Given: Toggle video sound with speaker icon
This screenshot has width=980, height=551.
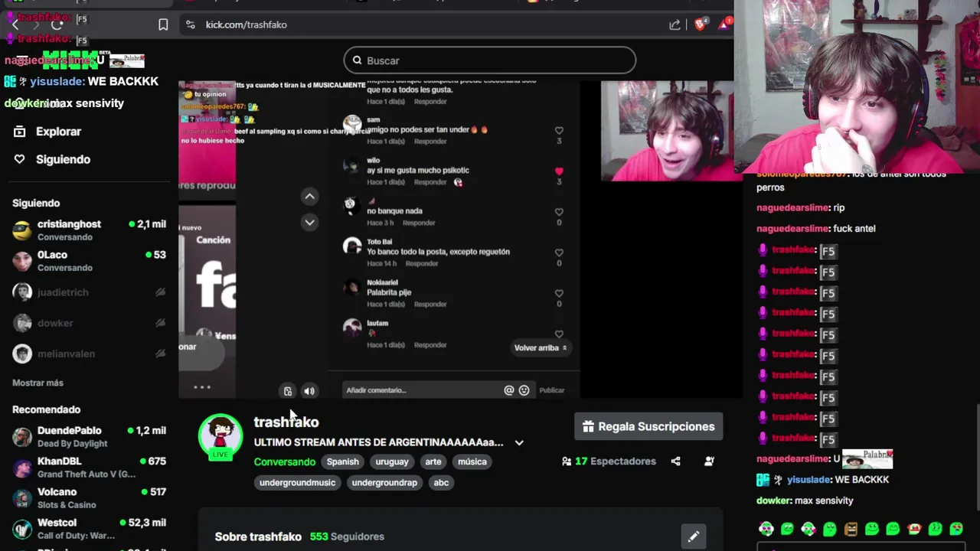Looking at the screenshot, I should (309, 391).
